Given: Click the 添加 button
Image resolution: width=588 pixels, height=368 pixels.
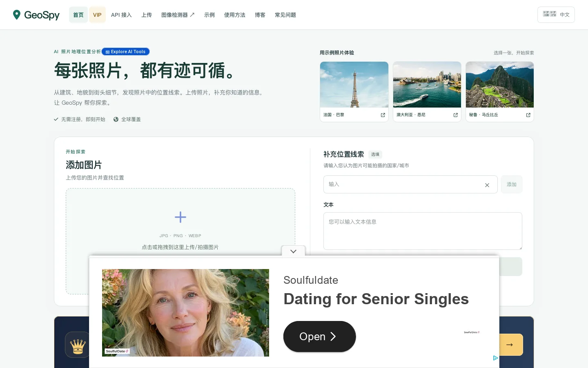Looking at the screenshot, I should click(x=512, y=184).
